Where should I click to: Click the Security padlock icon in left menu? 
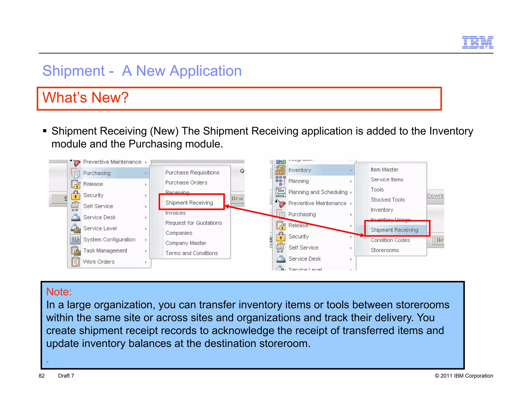tap(75, 195)
